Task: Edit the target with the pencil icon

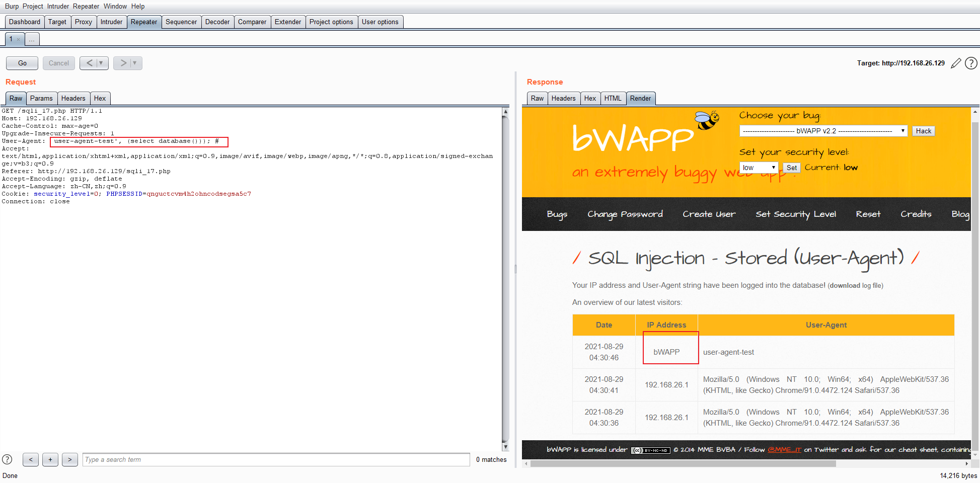Action: 956,63
